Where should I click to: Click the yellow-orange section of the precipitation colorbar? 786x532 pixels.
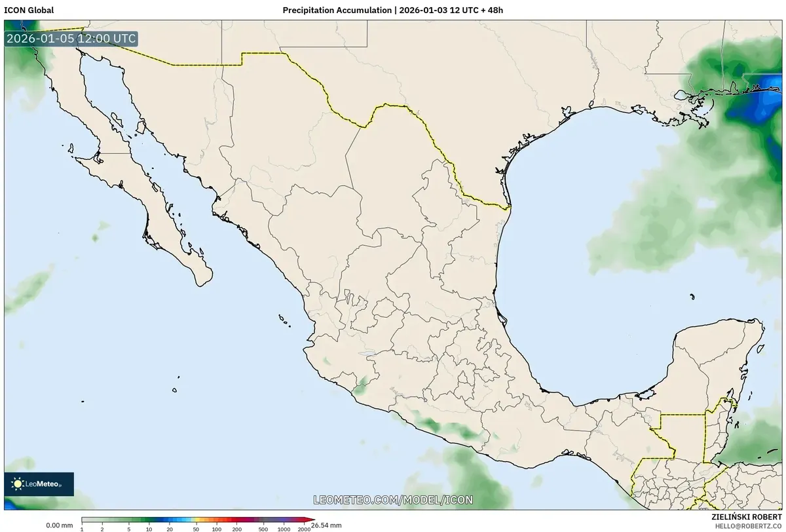205,520
